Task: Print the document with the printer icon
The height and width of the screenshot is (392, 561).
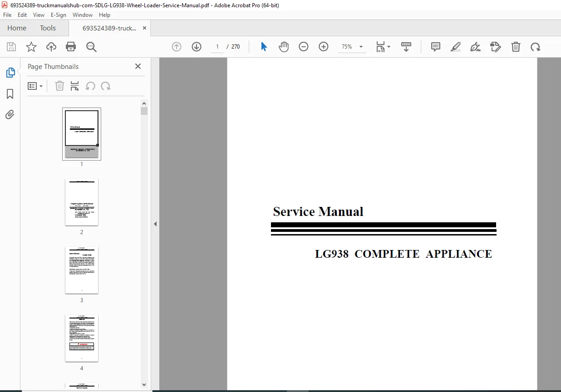Action: click(71, 47)
